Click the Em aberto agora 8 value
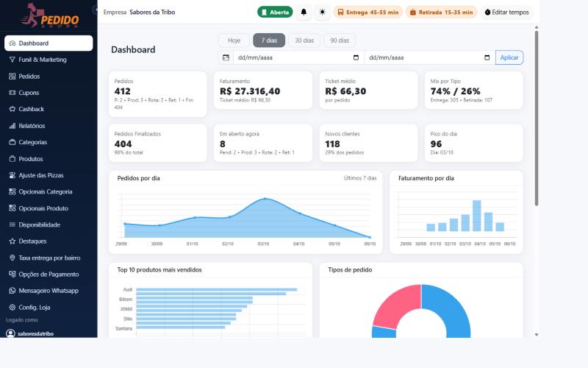The height and width of the screenshot is (368, 588). point(223,144)
